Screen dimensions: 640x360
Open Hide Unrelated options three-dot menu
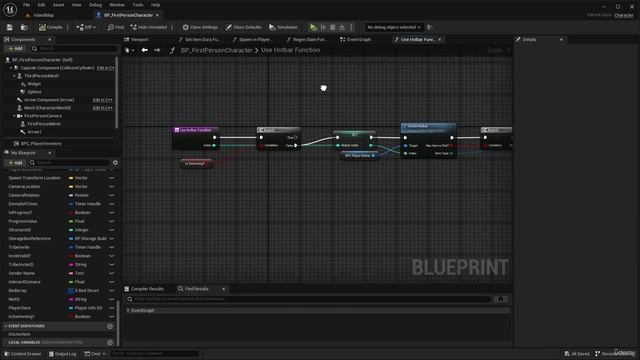172,27
